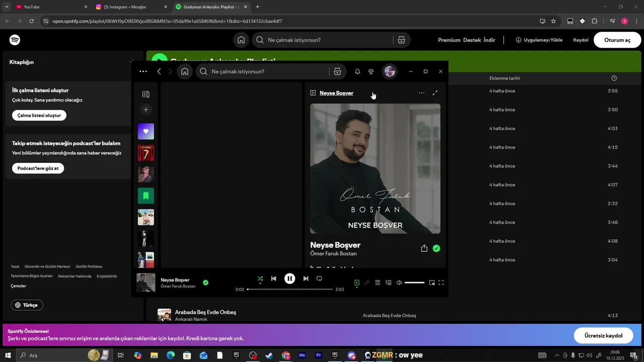Expand Your Library sidebar
Viewport: 644px width, 362px height.
(x=146, y=94)
